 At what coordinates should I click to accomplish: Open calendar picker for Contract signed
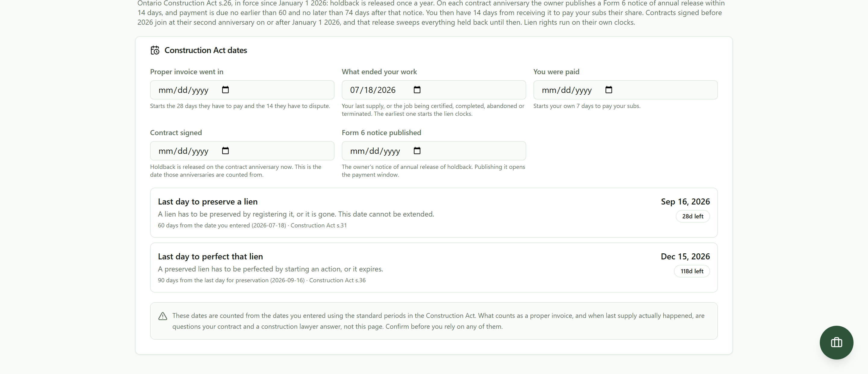225,151
